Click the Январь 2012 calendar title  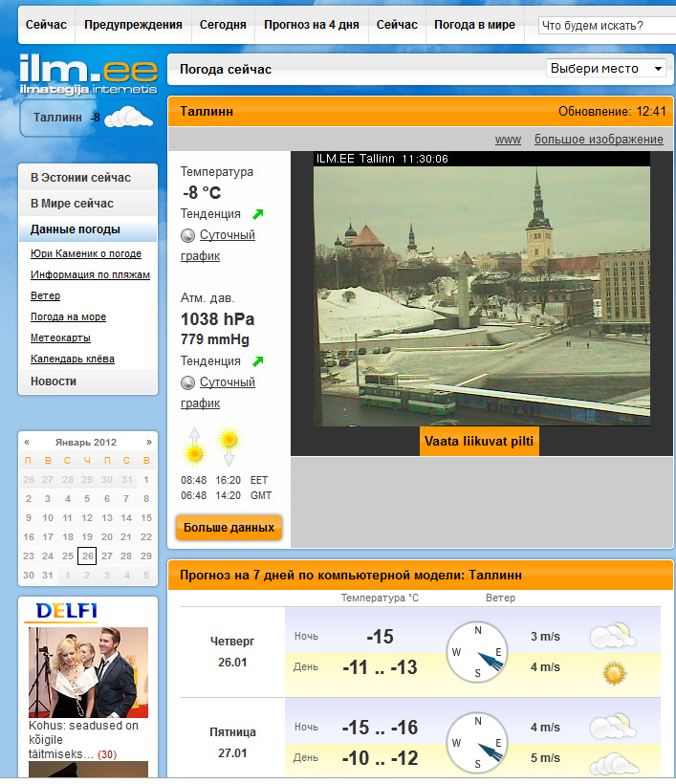(86, 442)
